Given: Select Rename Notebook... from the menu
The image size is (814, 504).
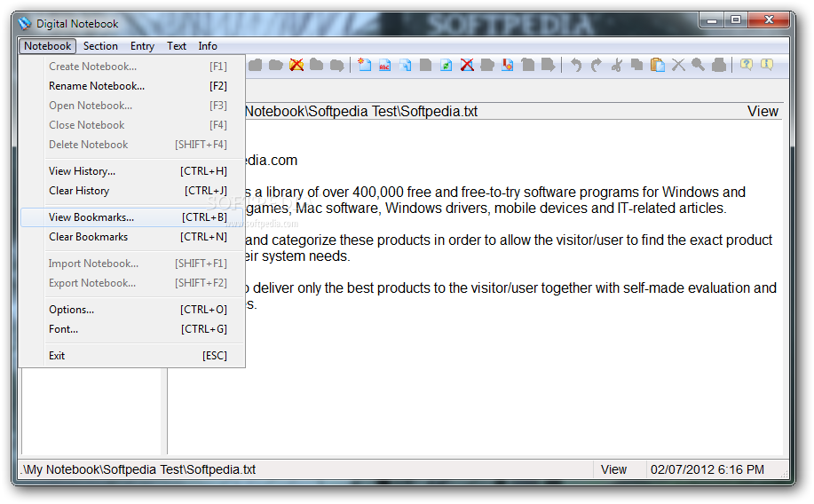Looking at the screenshot, I should (132, 86).
